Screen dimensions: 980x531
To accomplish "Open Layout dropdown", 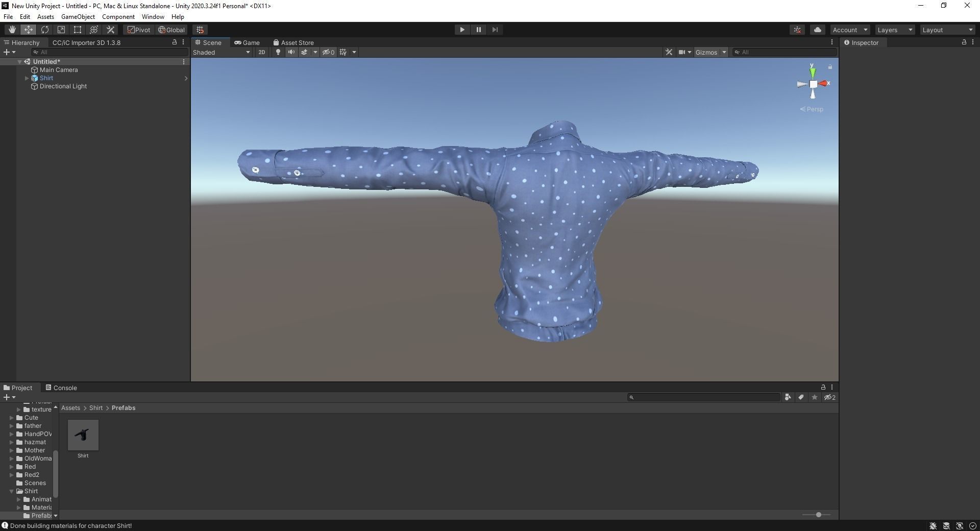I will pos(948,30).
